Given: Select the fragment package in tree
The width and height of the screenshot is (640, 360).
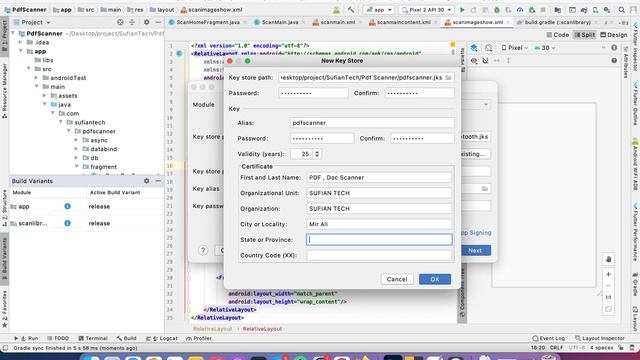Looking at the screenshot, I should pyautogui.click(x=103, y=167).
